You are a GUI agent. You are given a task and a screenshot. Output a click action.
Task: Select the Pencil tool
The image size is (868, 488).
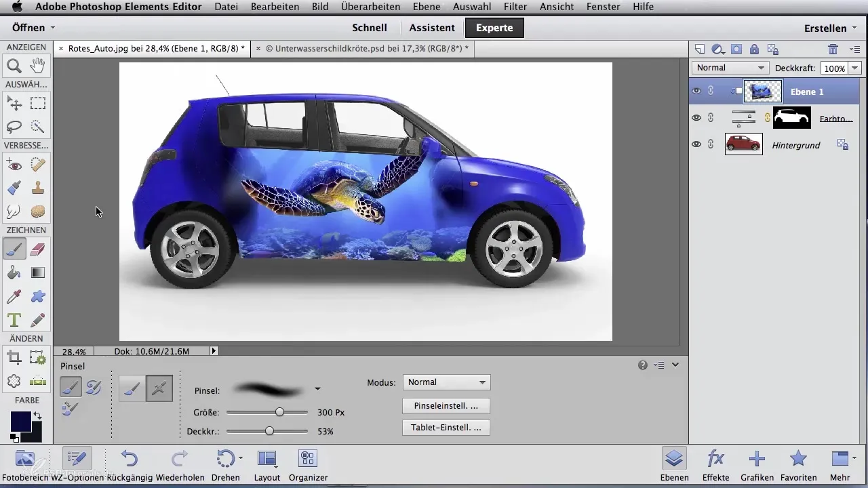38,319
